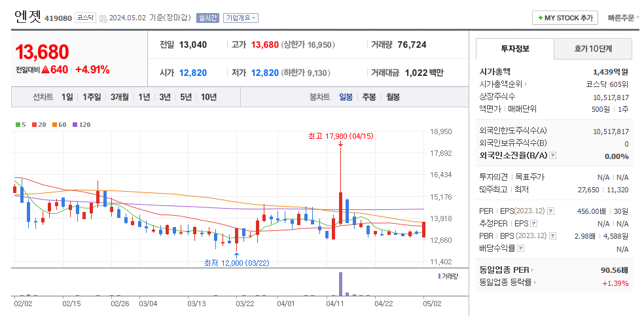644x316 pixels.
Task: Select the 3개월 line chart period
Action: 120,97
